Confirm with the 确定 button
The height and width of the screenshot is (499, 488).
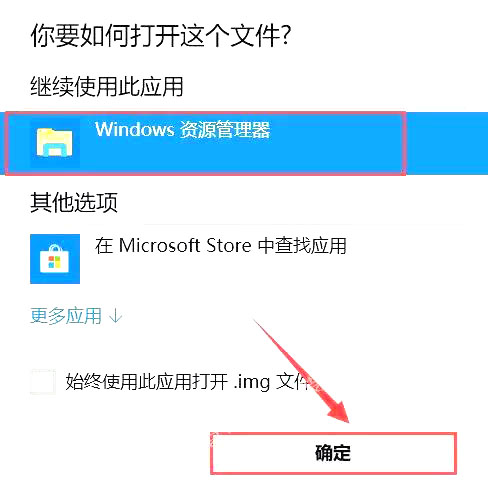coord(334,453)
